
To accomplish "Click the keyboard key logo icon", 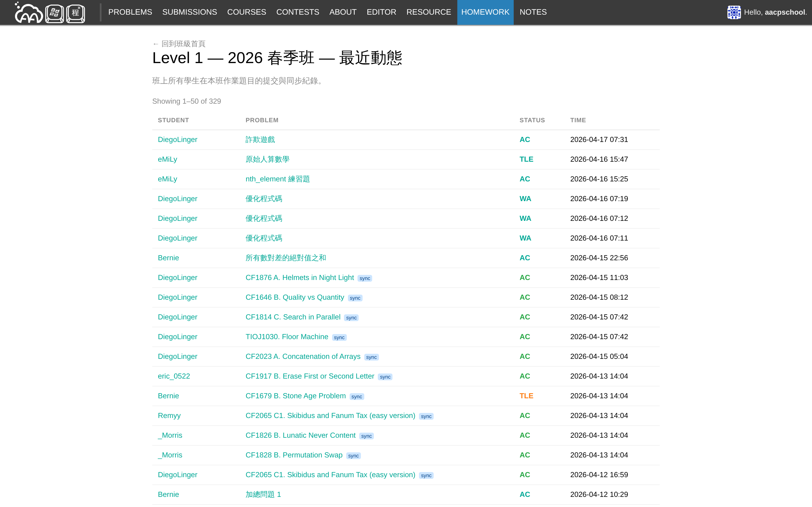I will click(x=54, y=14).
